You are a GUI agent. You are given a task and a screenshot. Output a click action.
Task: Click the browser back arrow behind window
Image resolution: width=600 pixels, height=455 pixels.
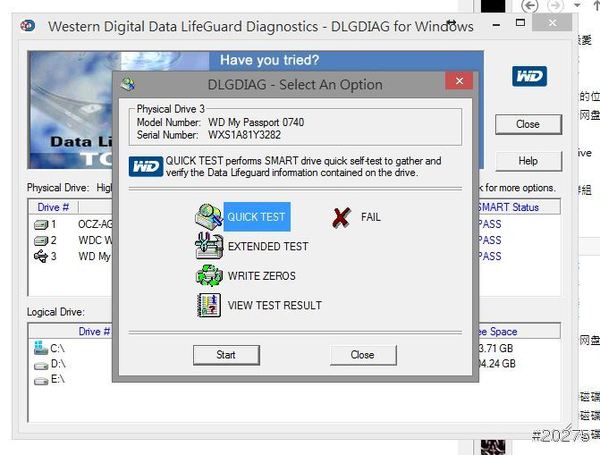[530, 5]
